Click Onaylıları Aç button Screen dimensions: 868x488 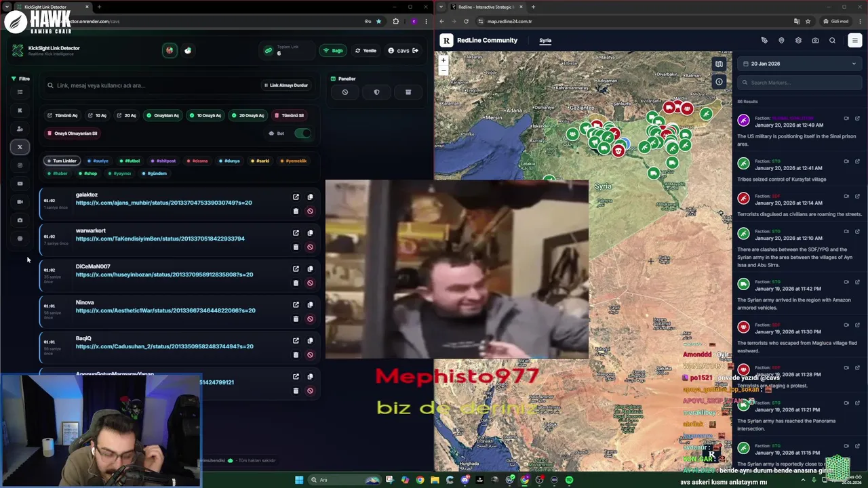pyautogui.click(x=163, y=115)
